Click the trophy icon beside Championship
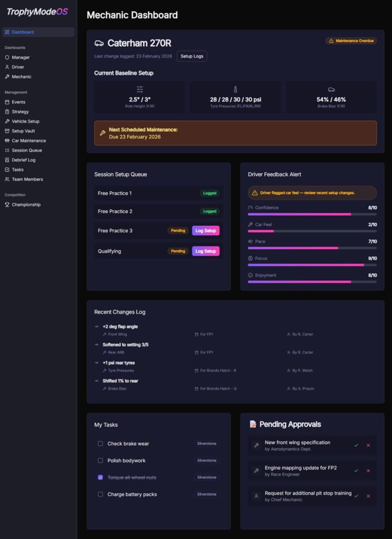The height and width of the screenshot is (539, 392). pos(7,205)
